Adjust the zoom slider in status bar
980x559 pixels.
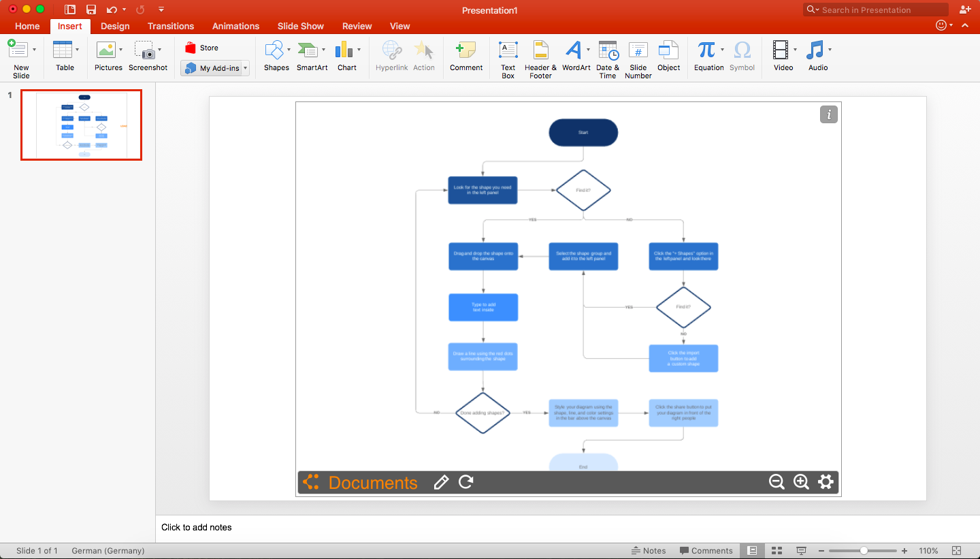coord(864,551)
